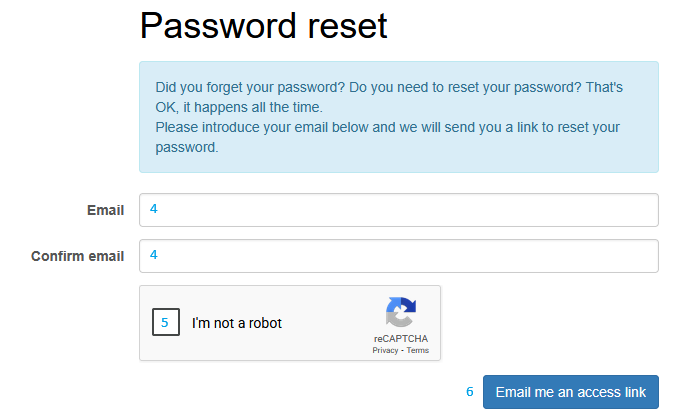This screenshot has height=415, width=673.
Task: Open the reCAPTCHA Privacy link
Action: point(385,351)
